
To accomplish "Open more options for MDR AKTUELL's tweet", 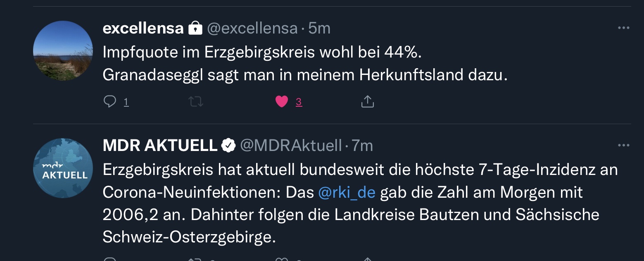I will pyautogui.click(x=623, y=146).
